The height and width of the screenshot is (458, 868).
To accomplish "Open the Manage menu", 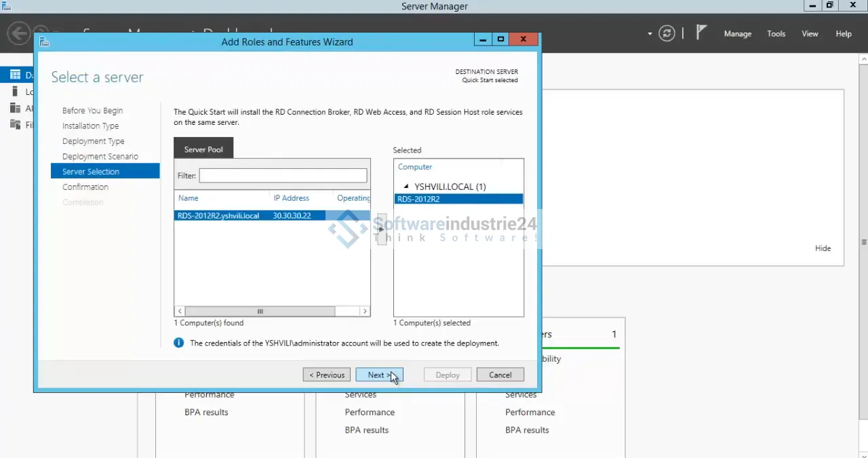I will [737, 34].
